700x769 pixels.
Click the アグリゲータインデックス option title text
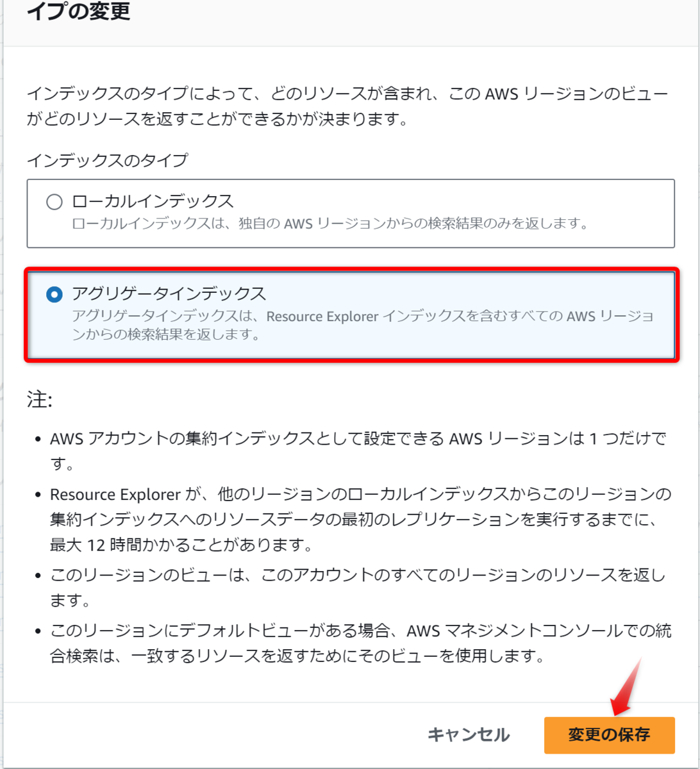click(x=169, y=294)
